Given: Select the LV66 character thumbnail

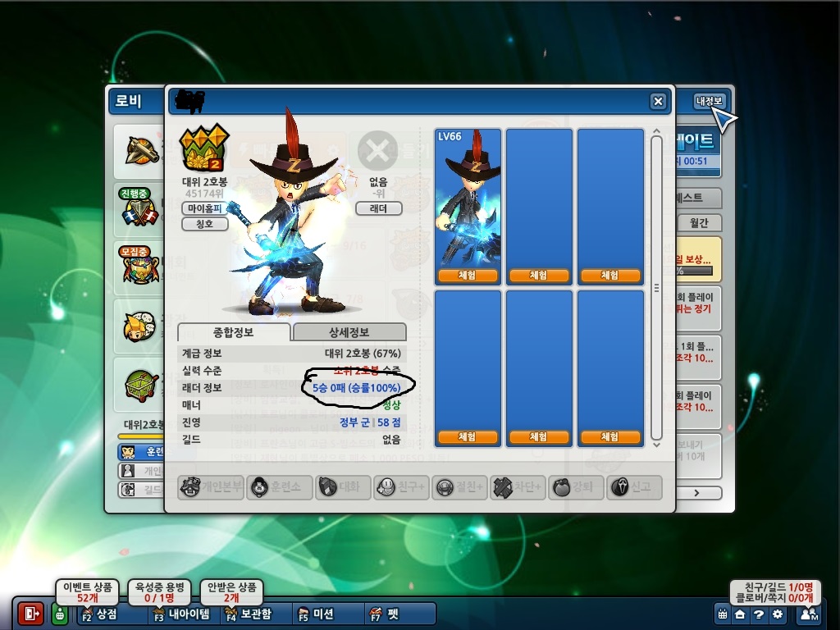Looking at the screenshot, I should pyautogui.click(x=468, y=197).
